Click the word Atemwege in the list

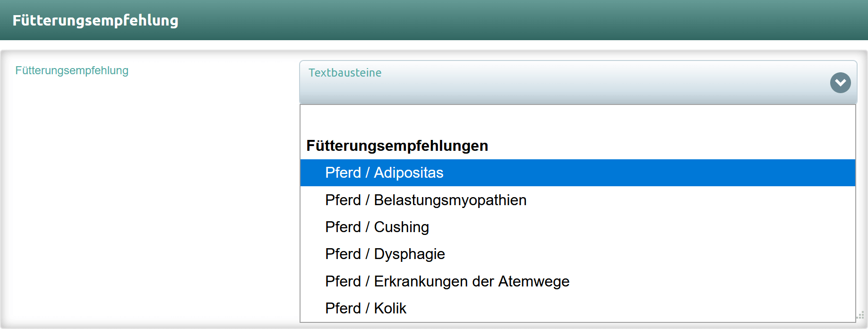[x=534, y=281]
